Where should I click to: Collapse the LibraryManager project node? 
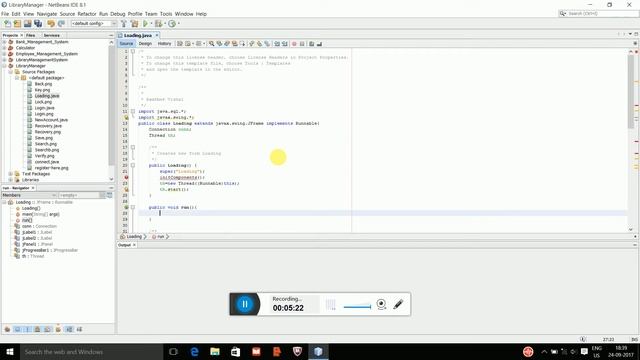click(x=4, y=66)
